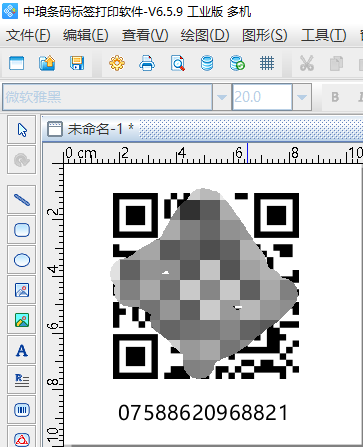Screen dimensions: 363x447
Task: Choose the rounded rectangle tool
Action: coord(22,230)
